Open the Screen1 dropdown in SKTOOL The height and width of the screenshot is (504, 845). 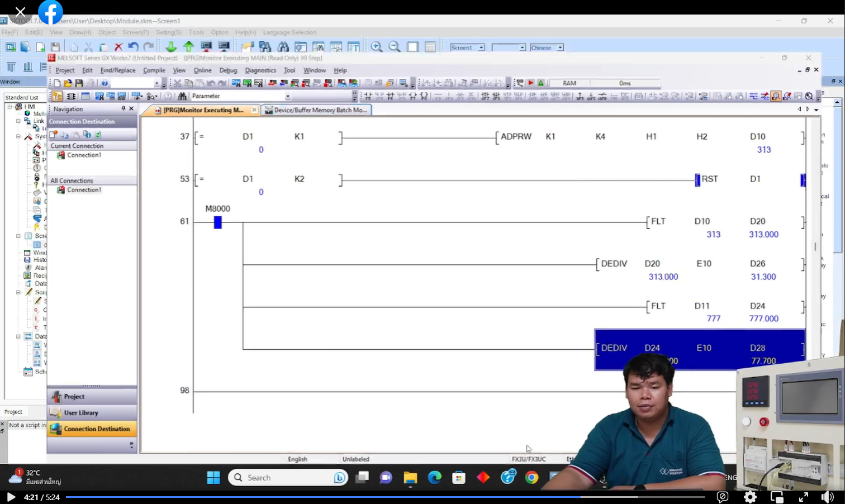coord(481,47)
